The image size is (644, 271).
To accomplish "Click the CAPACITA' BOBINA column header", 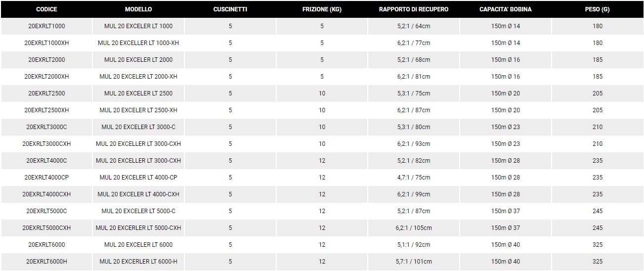I will (506, 9).
